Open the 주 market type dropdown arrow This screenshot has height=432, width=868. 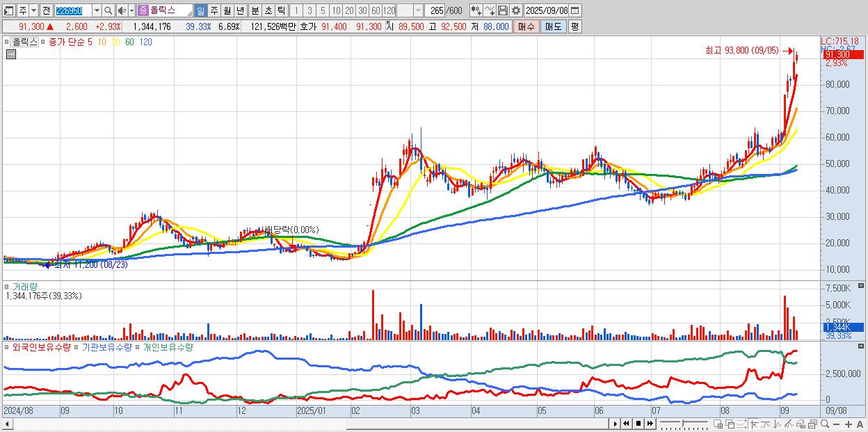click(x=33, y=10)
